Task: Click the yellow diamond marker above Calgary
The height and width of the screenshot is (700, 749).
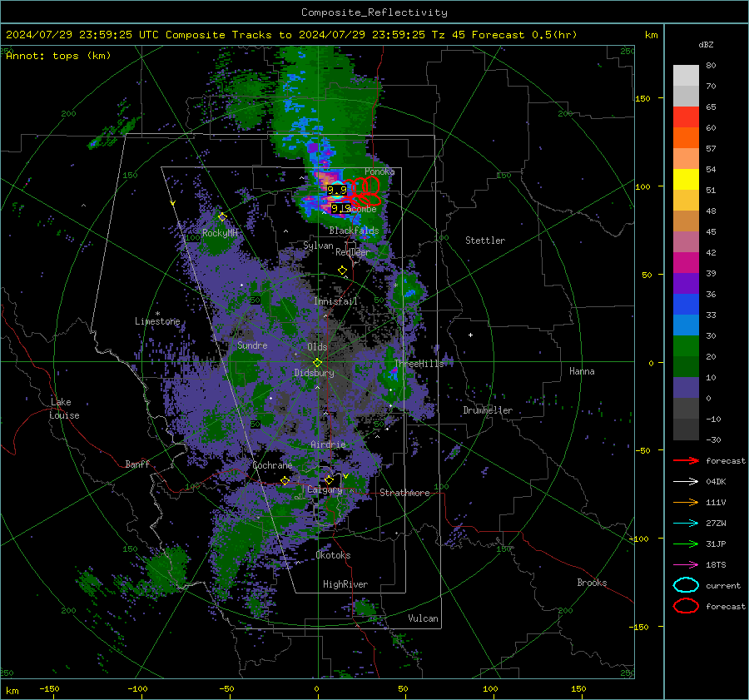Action: [x=329, y=479]
